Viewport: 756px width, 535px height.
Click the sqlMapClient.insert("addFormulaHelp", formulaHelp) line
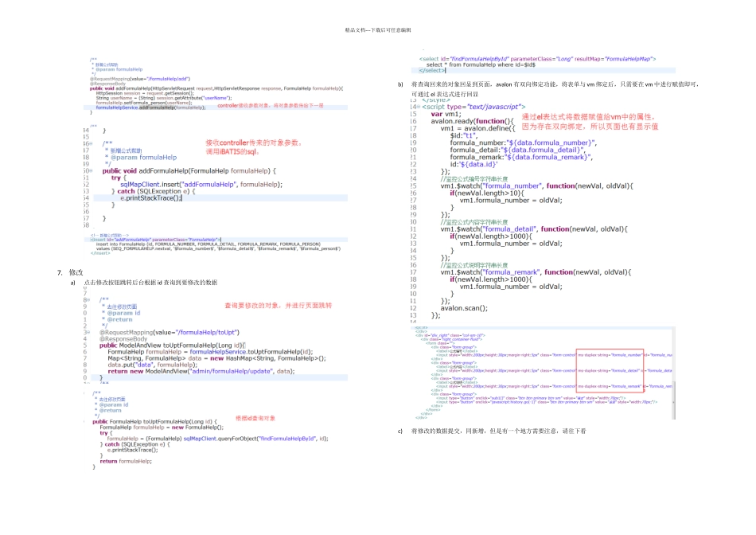(x=201, y=184)
